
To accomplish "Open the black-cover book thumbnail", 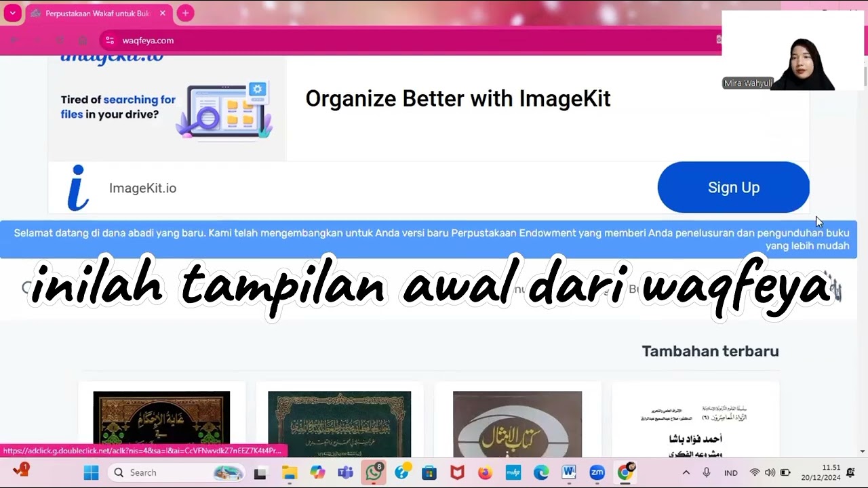I will (x=161, y=424).
